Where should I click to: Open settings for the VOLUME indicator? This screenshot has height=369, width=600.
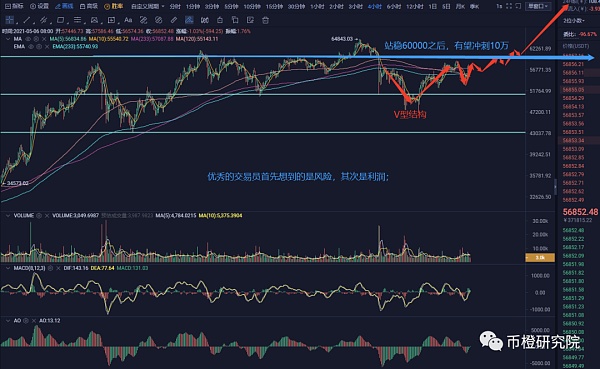tap(39, 216)
